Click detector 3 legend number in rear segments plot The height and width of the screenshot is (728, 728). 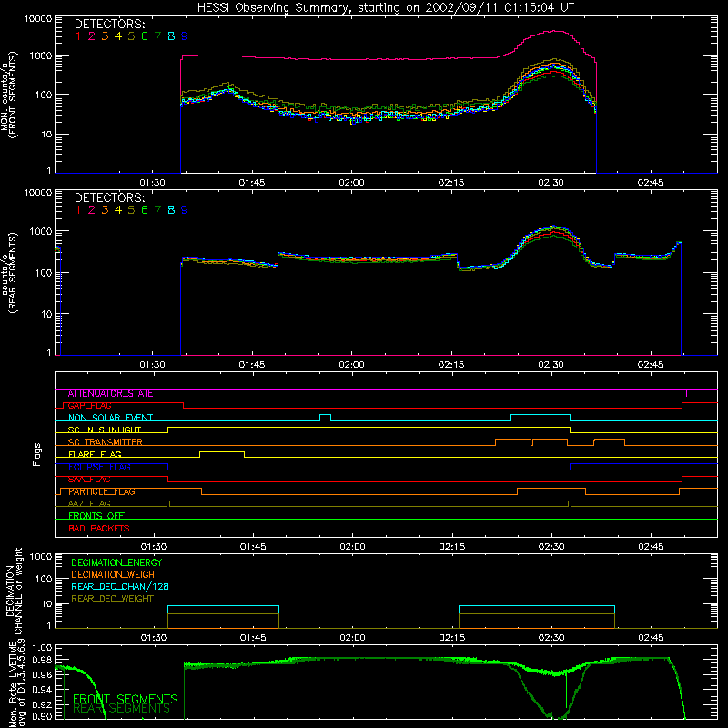105,210
